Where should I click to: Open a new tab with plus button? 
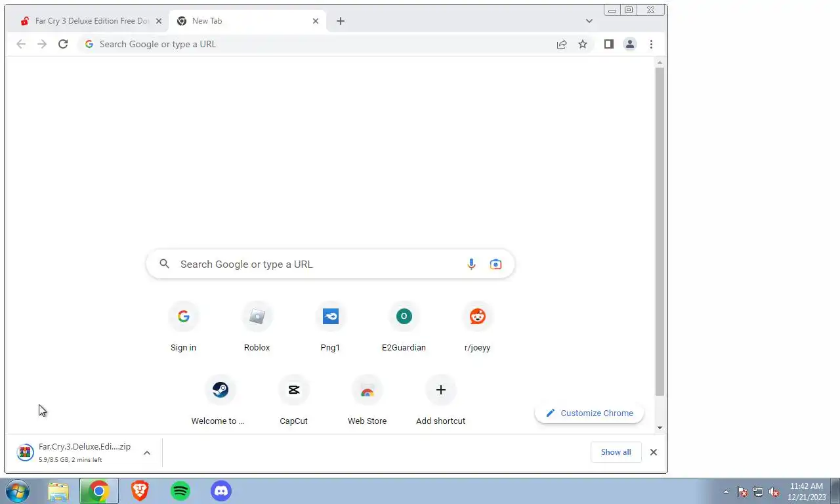pyautogui.click(x=340, y=21)
